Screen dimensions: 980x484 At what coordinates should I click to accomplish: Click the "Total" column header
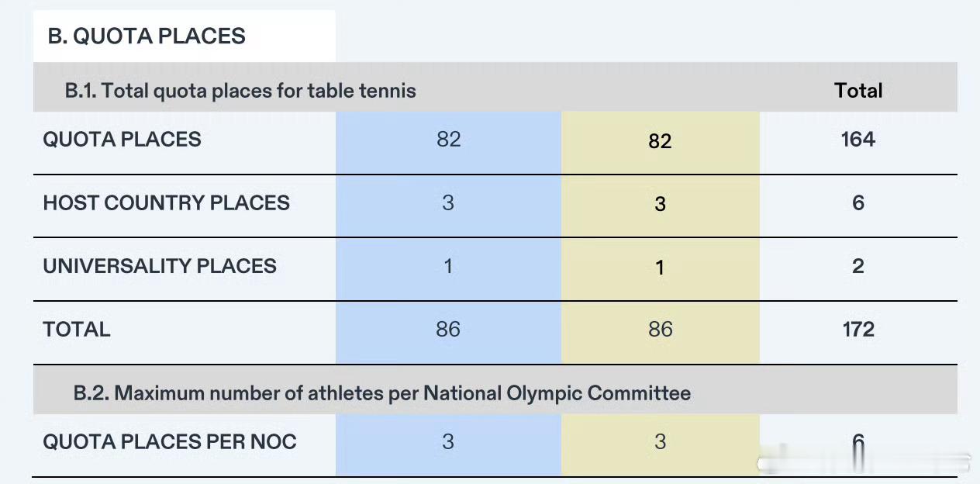tap(858, 91)
